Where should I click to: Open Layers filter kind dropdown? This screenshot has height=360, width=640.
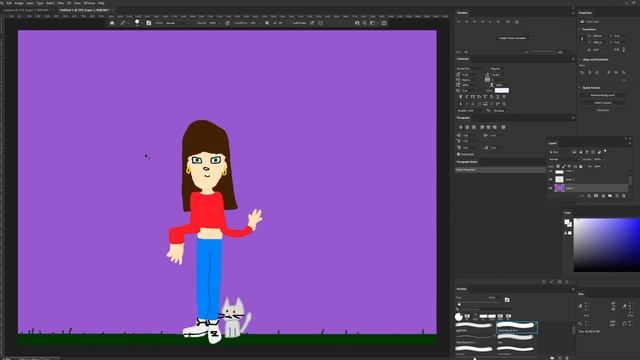559,152
